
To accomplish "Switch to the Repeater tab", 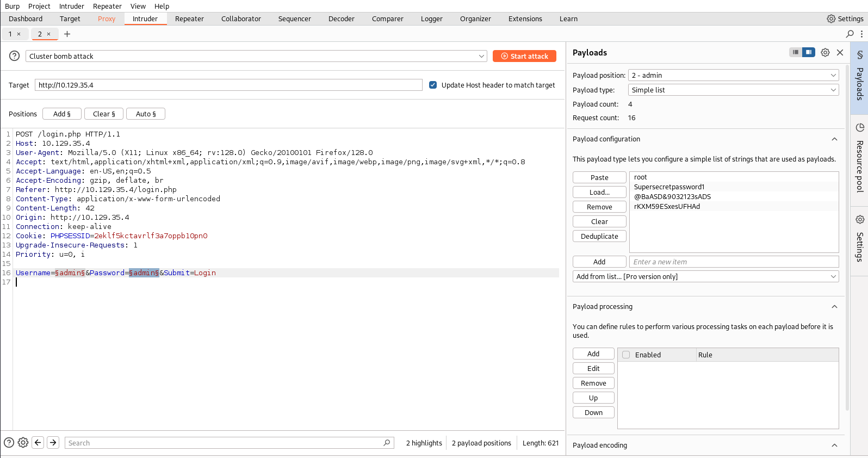I will (189, 18).
